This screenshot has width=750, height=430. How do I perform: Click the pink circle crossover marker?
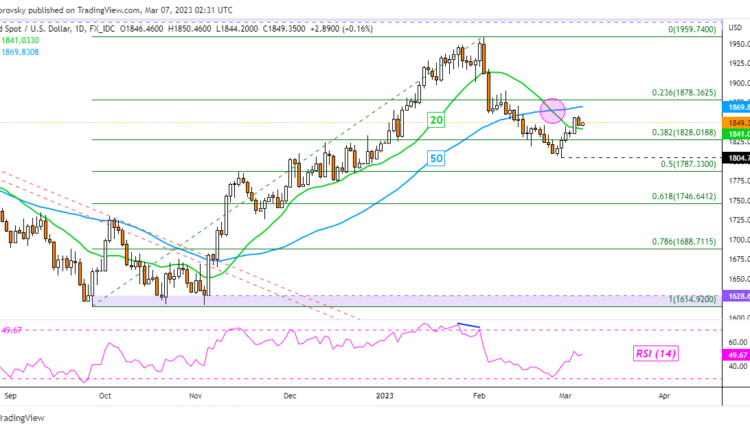[551, 111]
